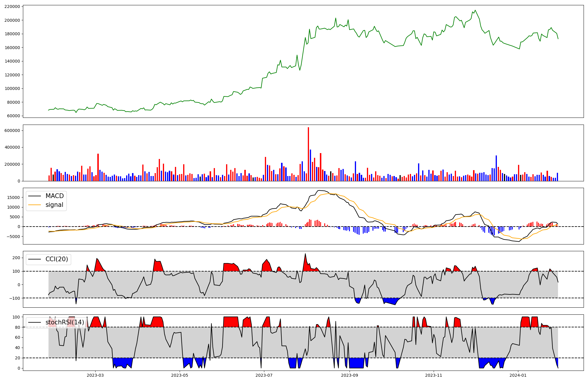The image size is (588, 382).
Task: Click the 2023-03 x-axis date label
Action: pyautogui.click(x=95, y=375)
